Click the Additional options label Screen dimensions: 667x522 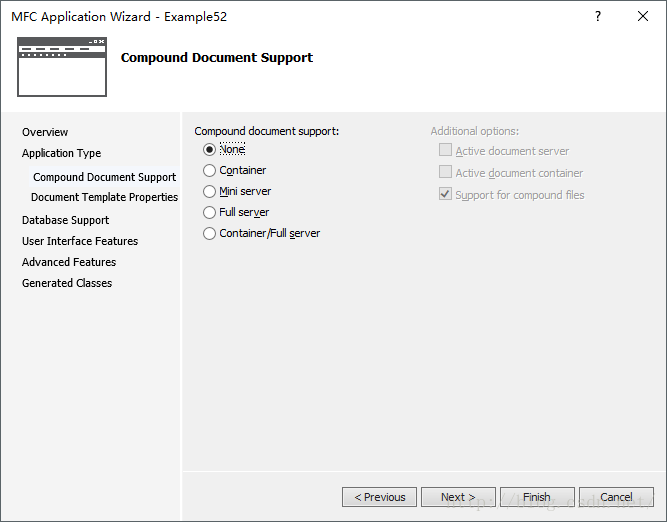[x=475, y=131]
